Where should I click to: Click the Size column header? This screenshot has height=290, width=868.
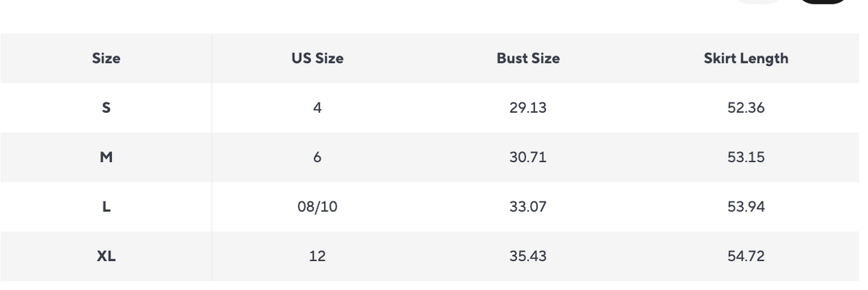106,59
